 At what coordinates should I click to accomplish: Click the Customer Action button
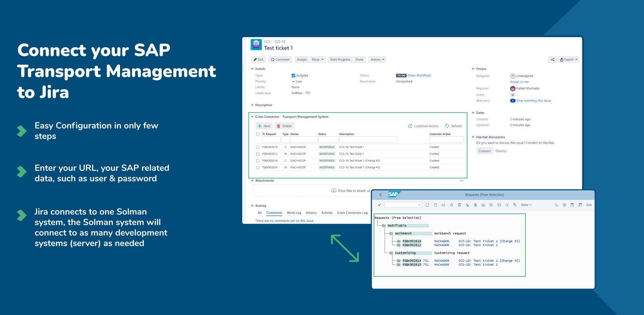423,126
